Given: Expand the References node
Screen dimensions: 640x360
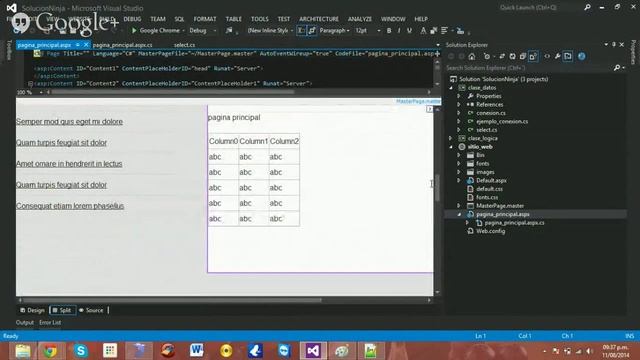Looking at the screenshot, I should pos(459,104).
